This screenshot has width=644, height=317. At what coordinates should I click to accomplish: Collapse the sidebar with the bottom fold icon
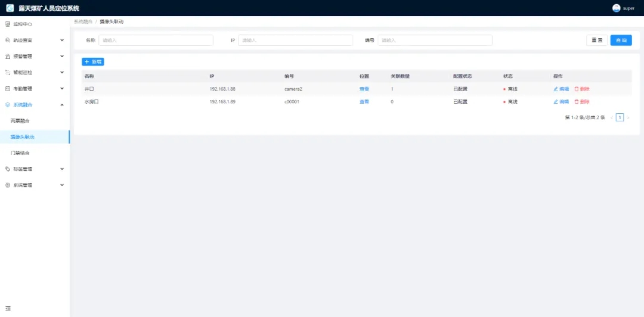click(8, 309)
